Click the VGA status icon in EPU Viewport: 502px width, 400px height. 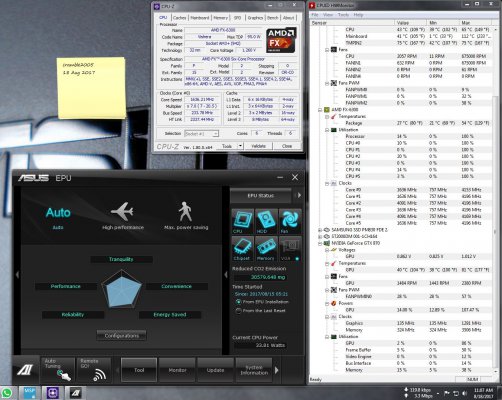click(x=289, y=248)
